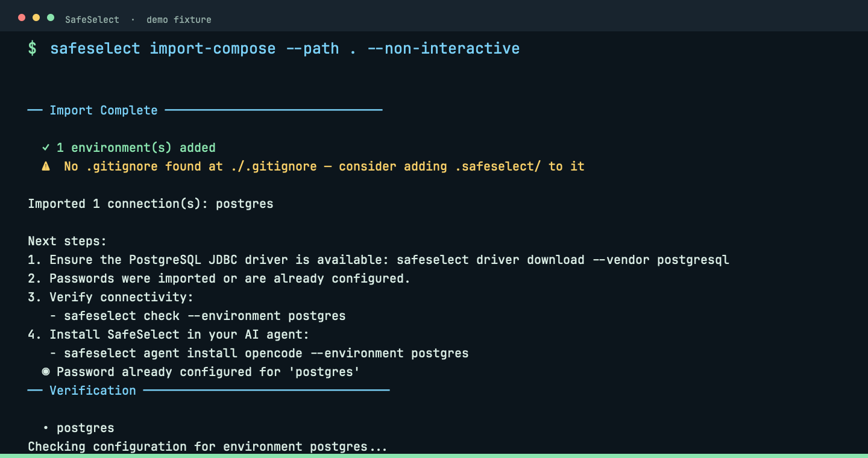Click the 'Next steps:' line
This screenshot has width=868, height=458.
point(67,241)
